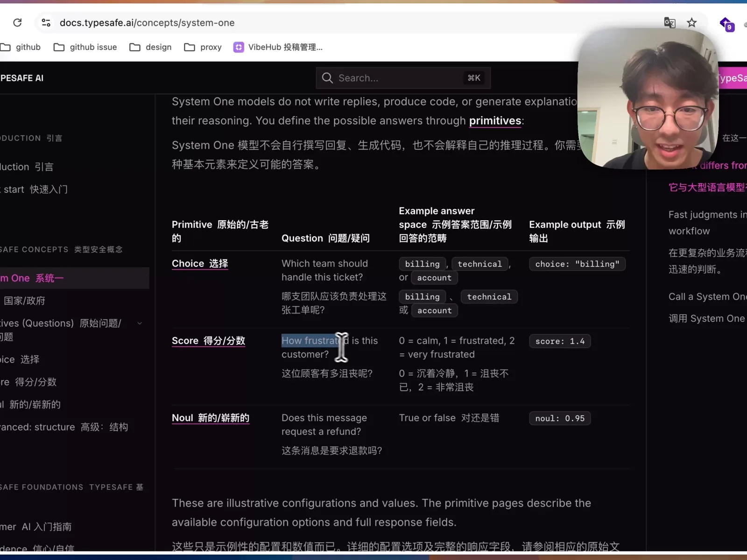
Task: Open site information icon in address bar
Action: 46,22
